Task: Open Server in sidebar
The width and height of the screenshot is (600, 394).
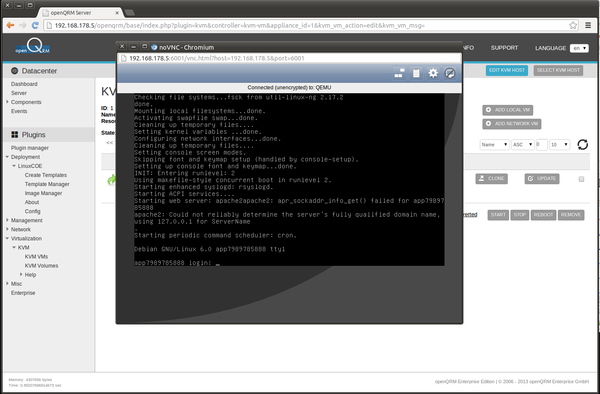Action: 19,93
